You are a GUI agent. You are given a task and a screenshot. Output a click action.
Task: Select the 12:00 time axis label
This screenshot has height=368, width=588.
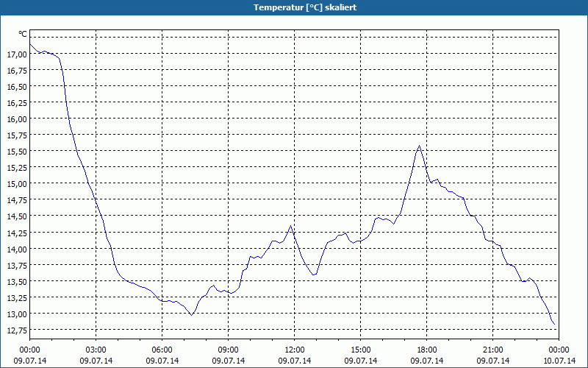(295, 350)
